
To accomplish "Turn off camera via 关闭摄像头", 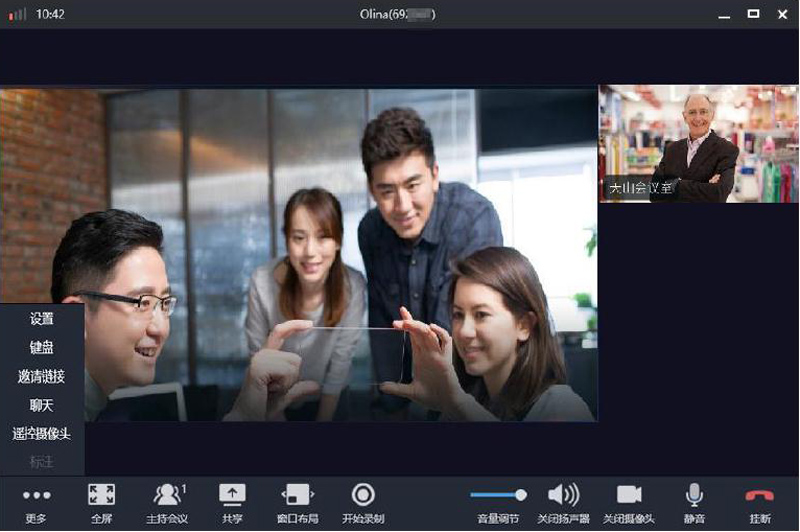I will tap(629, 495).
